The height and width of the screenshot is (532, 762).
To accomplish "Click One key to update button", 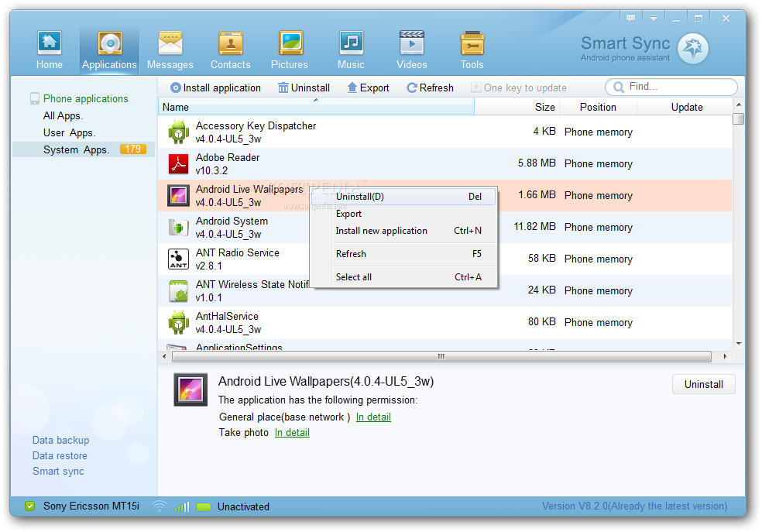I will point(519,88).
